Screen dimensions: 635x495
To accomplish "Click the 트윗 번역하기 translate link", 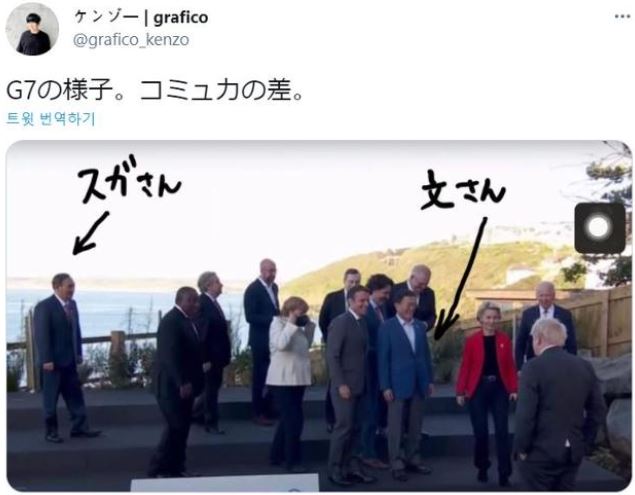I will (x=51, y=119).
